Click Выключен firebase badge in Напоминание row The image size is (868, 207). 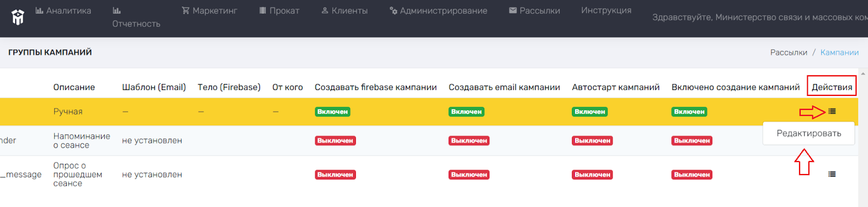tap(335, 141)
